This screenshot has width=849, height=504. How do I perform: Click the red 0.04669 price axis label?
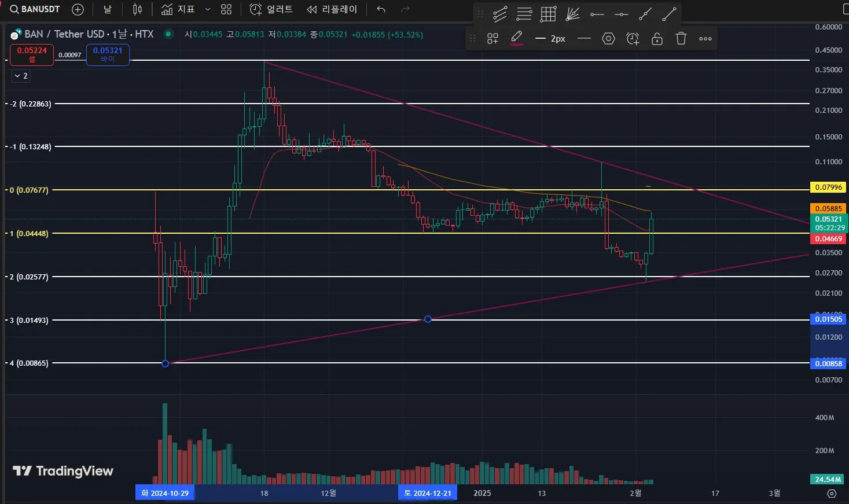(x=828, y=239)
